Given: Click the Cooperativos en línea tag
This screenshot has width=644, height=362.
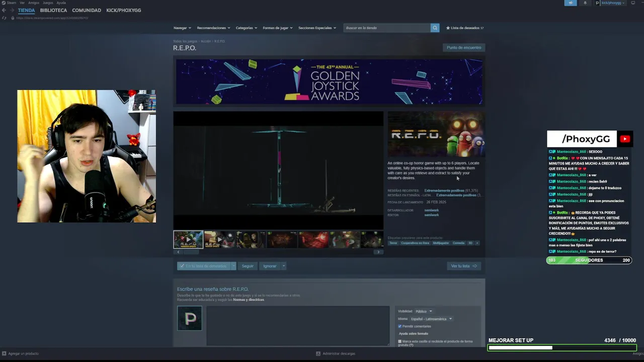Looking at the screenshot, I should click(415, 243).
